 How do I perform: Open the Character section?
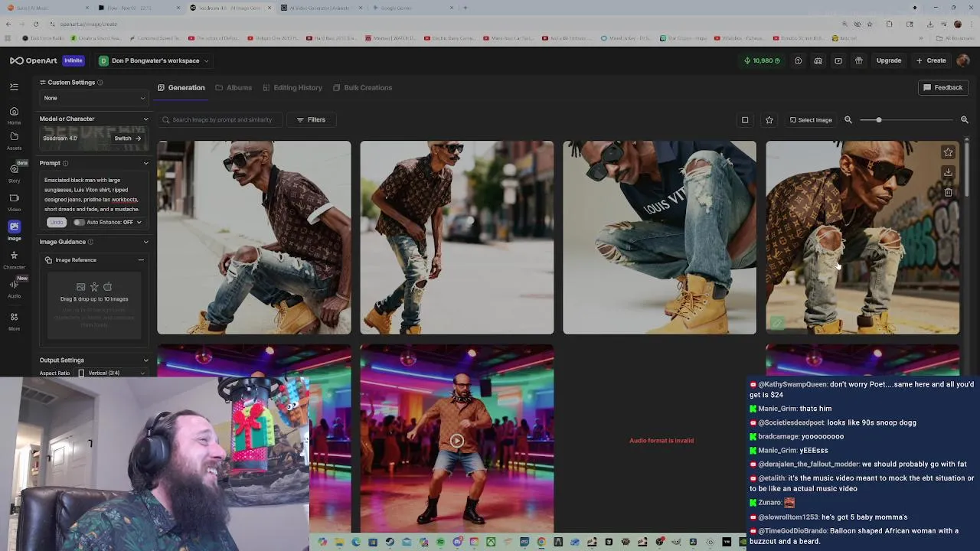pos(14,260)
